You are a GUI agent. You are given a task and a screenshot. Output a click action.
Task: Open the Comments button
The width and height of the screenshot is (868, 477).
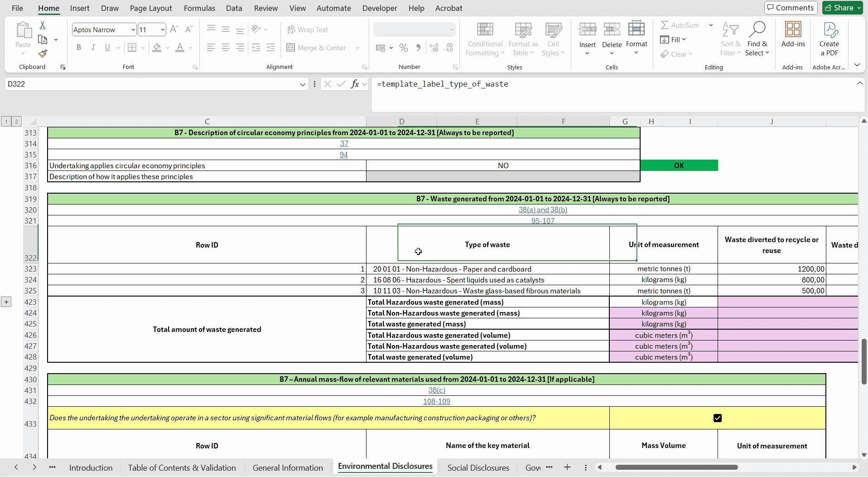click(x=791, y=8)
